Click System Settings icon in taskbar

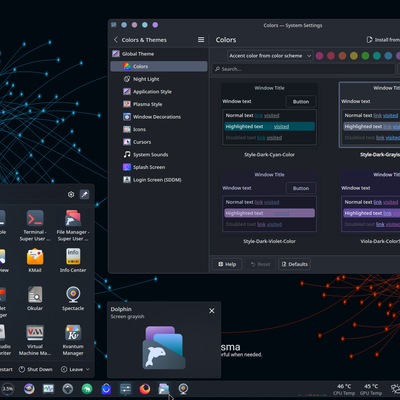pos(125,389)
